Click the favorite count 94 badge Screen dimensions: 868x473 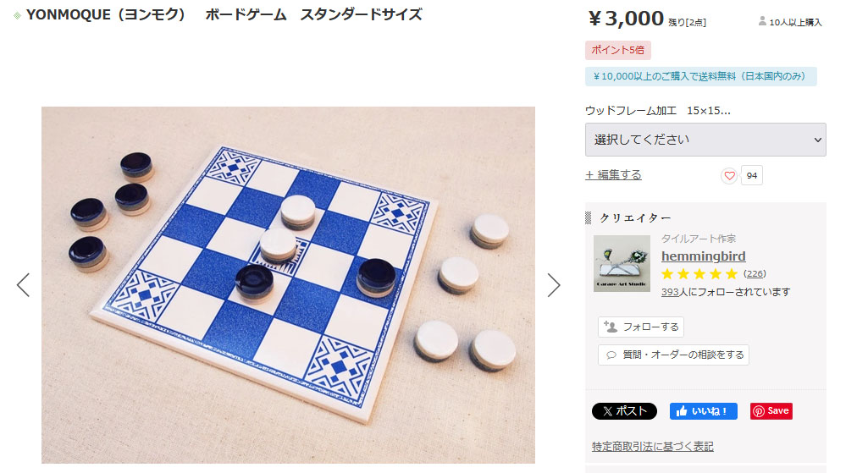752,175
